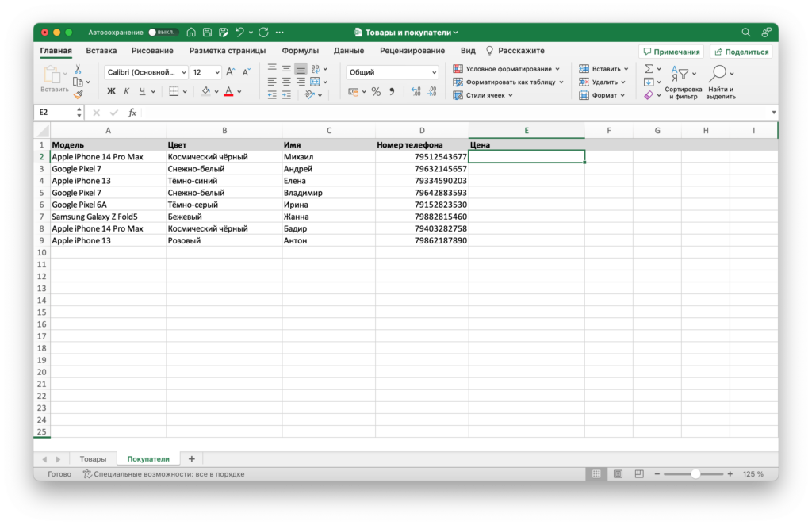Click the Cut scissors icon
Viewport: 812px width, 525px height.
pyautogui.click(x=79, y=69)
